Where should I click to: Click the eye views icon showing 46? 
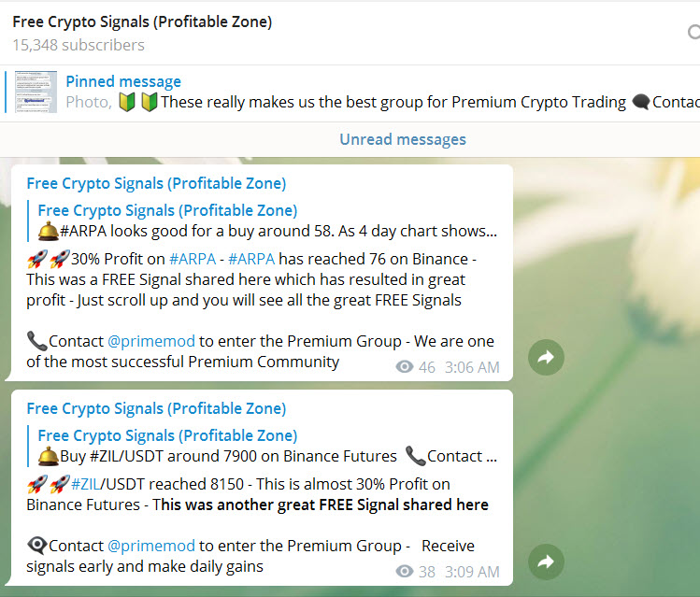pyautogui.click(x=404, y=367)
